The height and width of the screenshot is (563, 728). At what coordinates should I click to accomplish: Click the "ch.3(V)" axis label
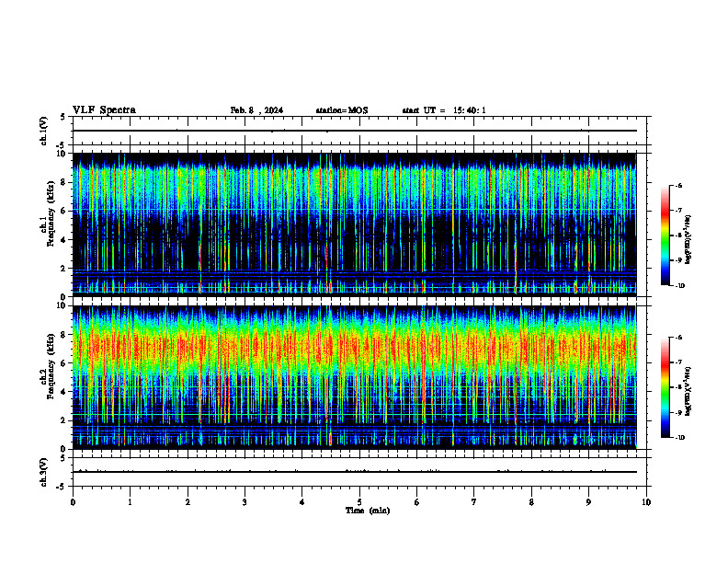pyautogui.click(x=43, y=472)
